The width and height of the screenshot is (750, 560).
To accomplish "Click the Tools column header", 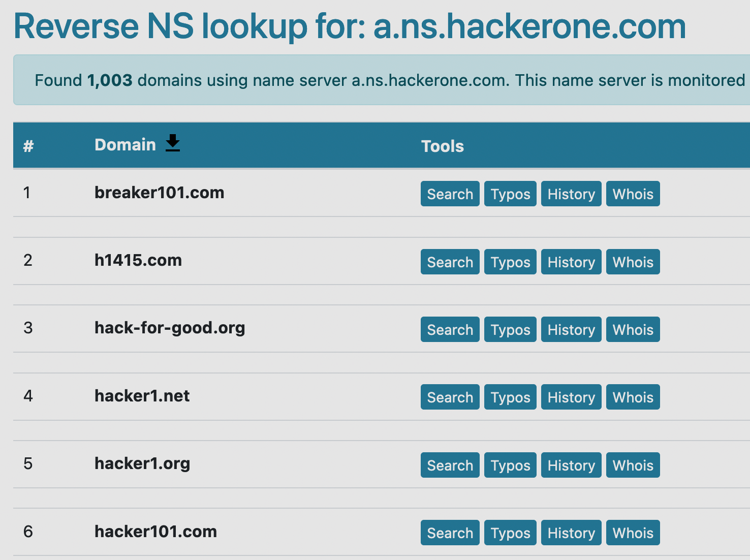I will [443, 146].
